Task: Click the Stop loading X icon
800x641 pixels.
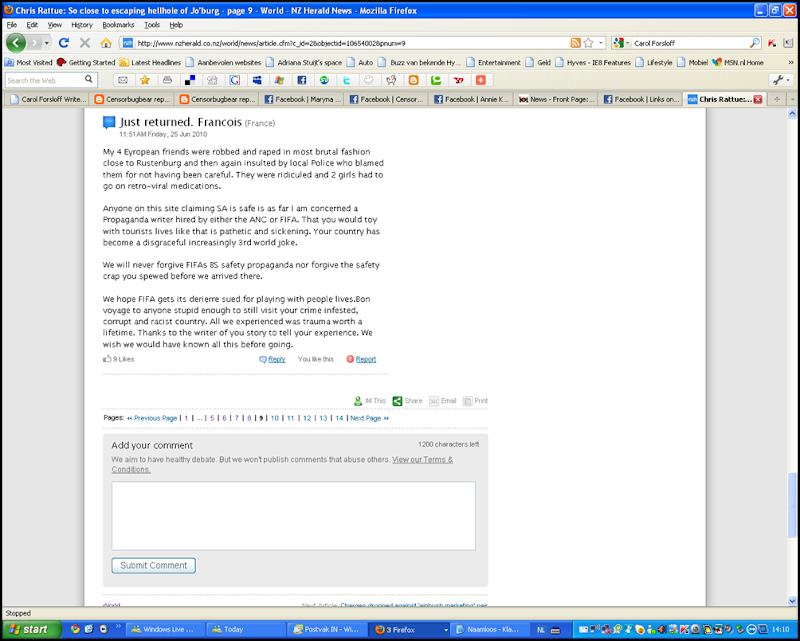Action: (x=85, y=43)
